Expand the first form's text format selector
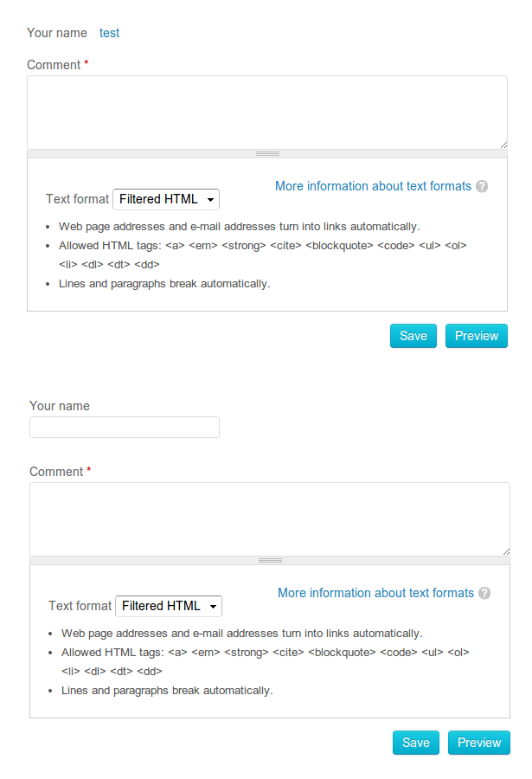Screen dimensions: 532x779 tap(165, 199)
